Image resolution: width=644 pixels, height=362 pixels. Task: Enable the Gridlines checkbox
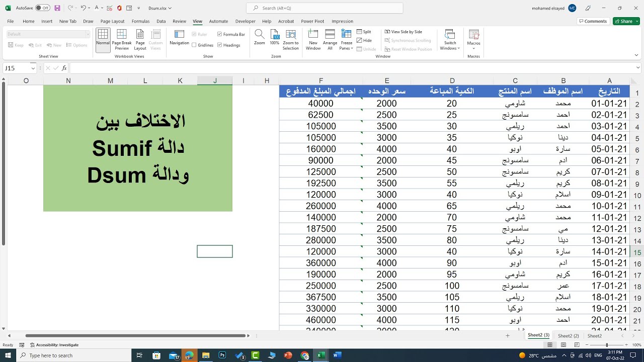pos(194,45)
